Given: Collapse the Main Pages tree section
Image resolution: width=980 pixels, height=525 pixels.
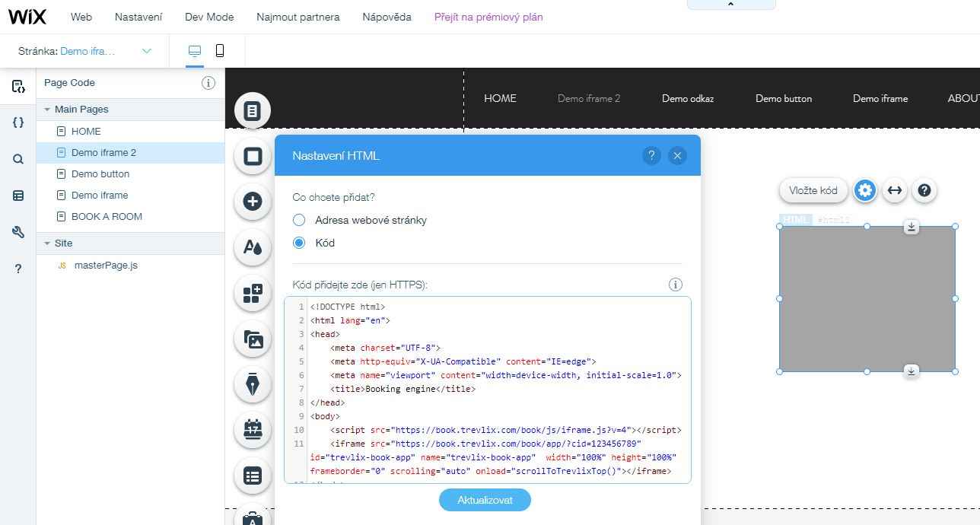Looking at the screenshot, I should [x=46, y=110].
